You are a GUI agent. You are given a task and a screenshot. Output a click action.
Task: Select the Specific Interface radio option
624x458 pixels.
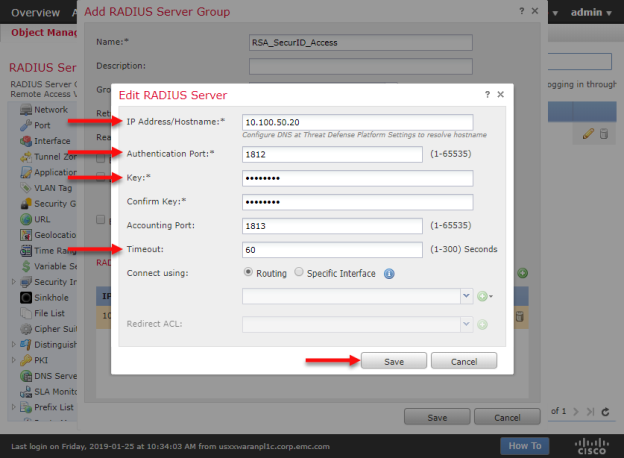[300, 273]
